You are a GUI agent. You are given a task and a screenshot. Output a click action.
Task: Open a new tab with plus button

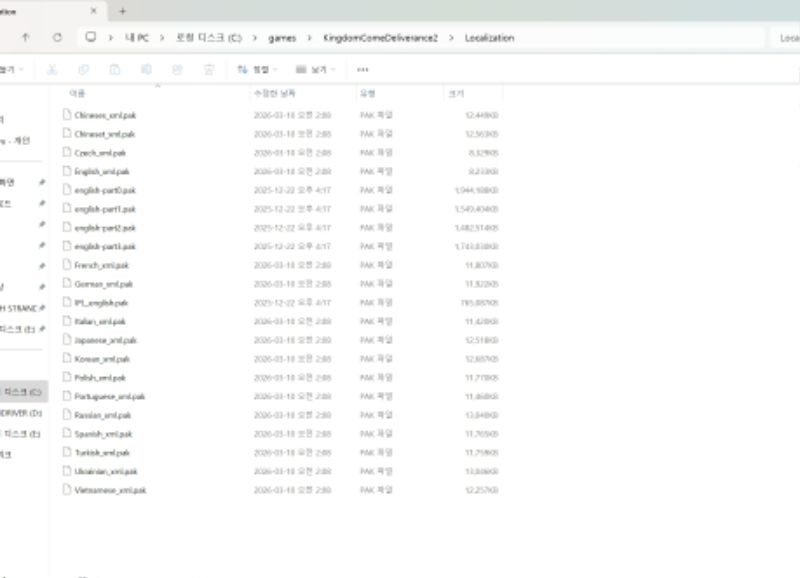(x=122, y=10)
